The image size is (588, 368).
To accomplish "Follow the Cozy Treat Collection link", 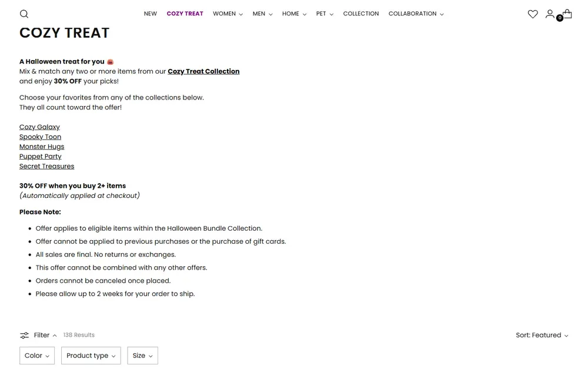I will (203, 71).
